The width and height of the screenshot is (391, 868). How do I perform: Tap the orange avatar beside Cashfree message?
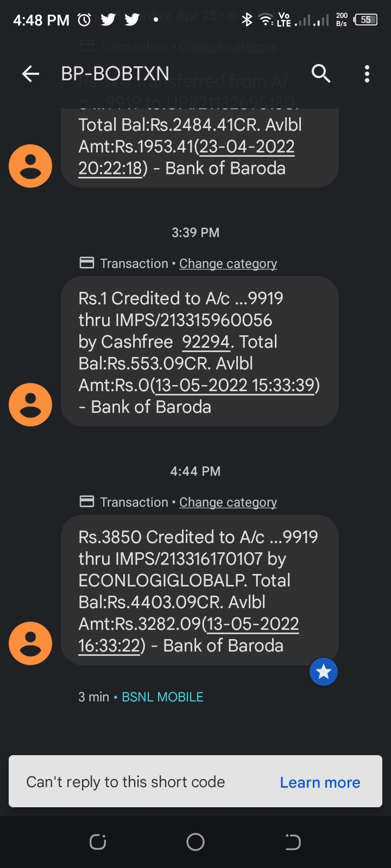click(x=30, y=405)
